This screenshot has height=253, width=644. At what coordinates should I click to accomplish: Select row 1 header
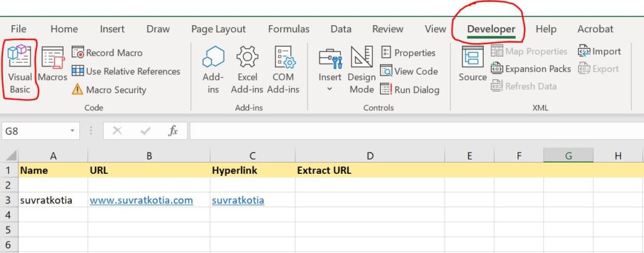click(x=9, y=170)
